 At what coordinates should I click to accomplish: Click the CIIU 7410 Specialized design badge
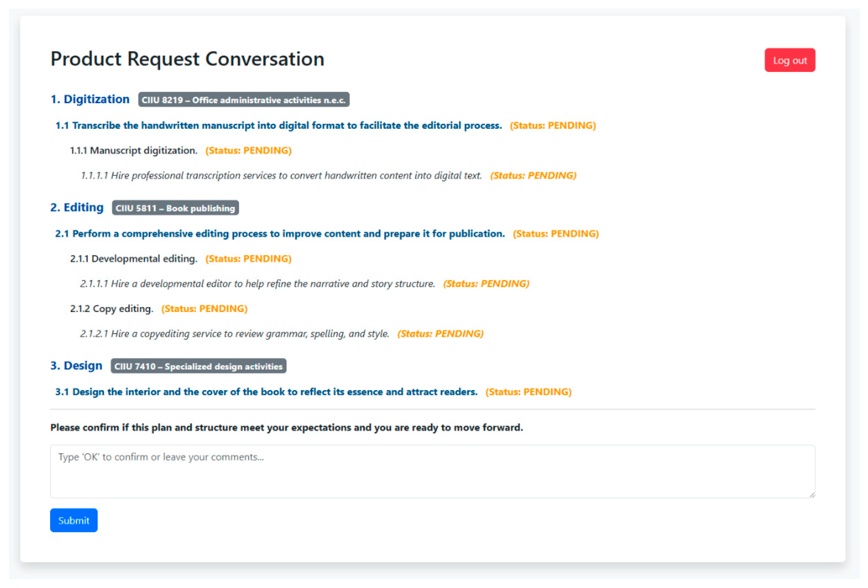(198, 366)
